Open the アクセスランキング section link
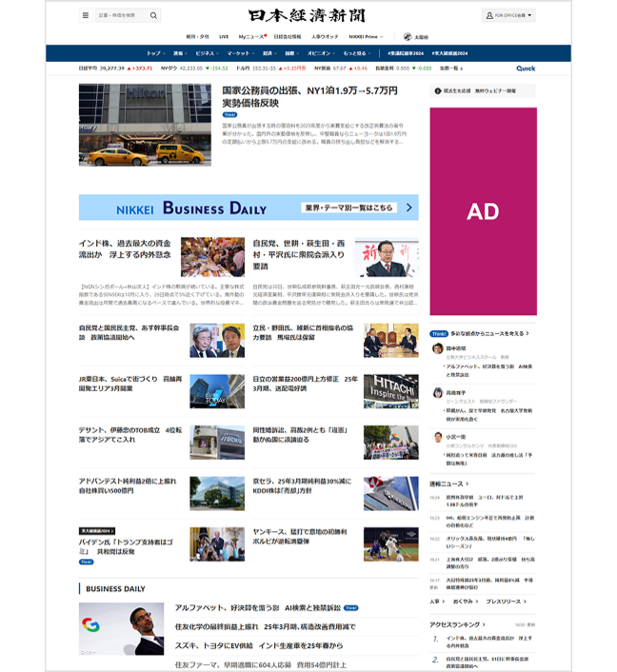The height and width of the screenshot is (672, 617). (x=457, y=624)
